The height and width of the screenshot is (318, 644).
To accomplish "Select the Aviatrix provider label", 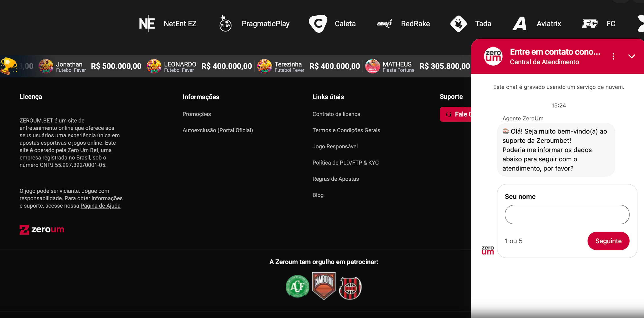I will [549, 24].
